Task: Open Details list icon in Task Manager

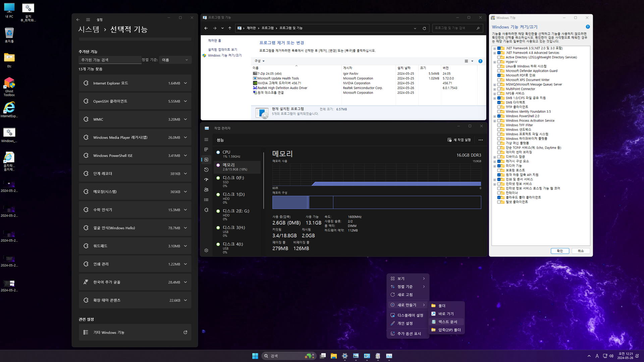Action: coord(206,200)
